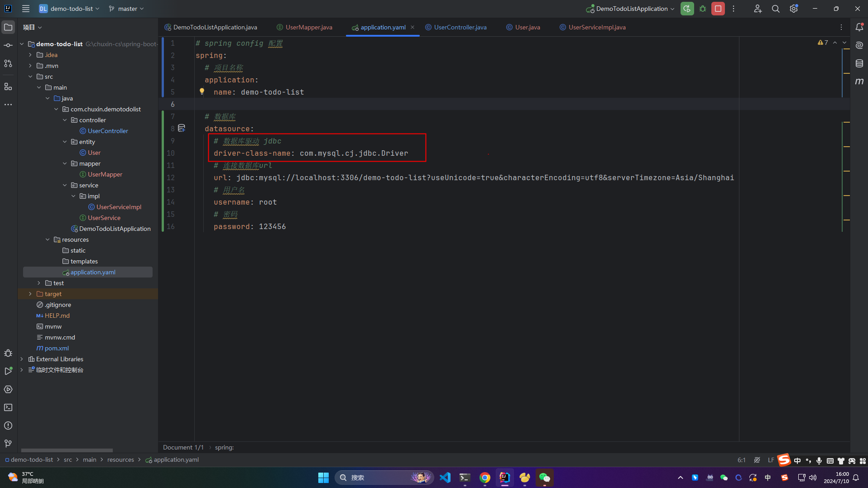868x488 pixels.
Task: Show more tool windows ellipsis
Action: coord(8,105)
